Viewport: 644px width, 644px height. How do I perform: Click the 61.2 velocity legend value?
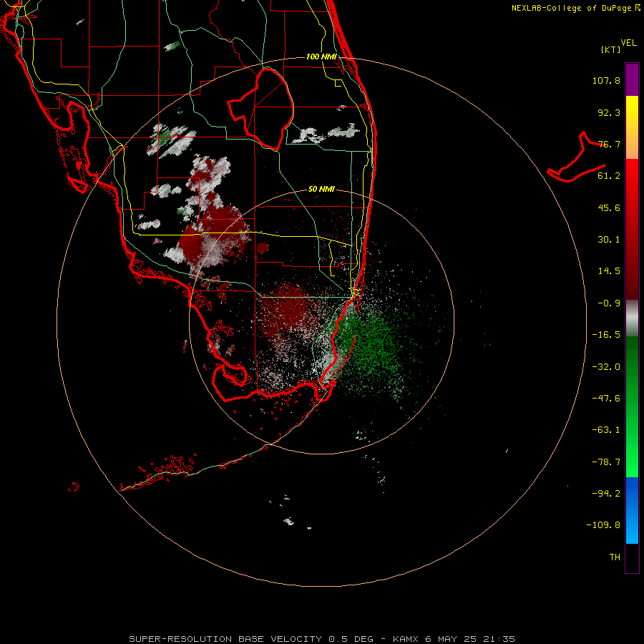tap(609, 176)
